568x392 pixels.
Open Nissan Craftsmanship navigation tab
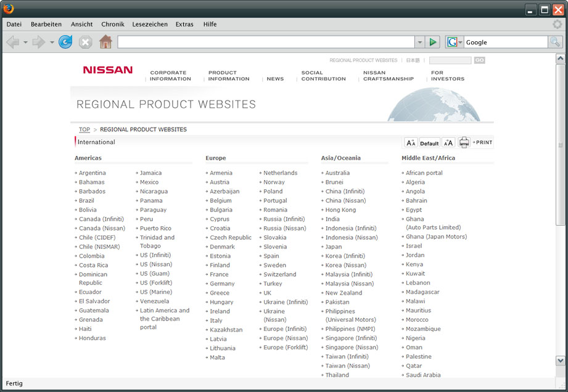tap(389, 76)
